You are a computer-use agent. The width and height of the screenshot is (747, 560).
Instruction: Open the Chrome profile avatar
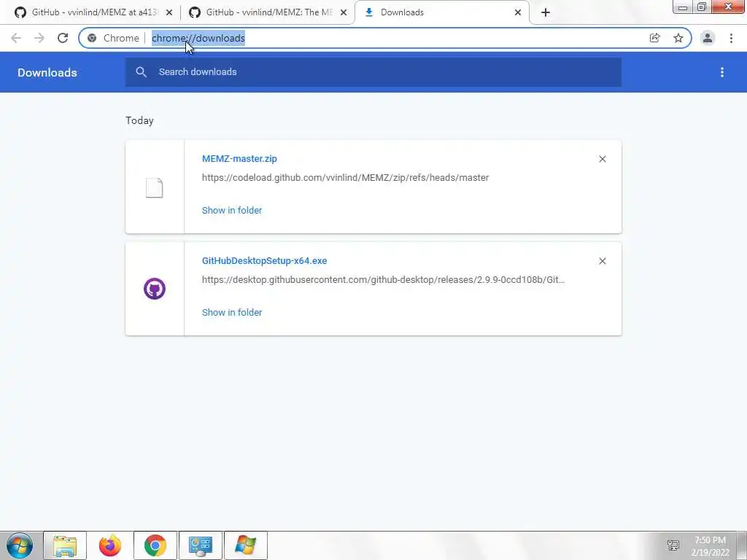point(708,38)
